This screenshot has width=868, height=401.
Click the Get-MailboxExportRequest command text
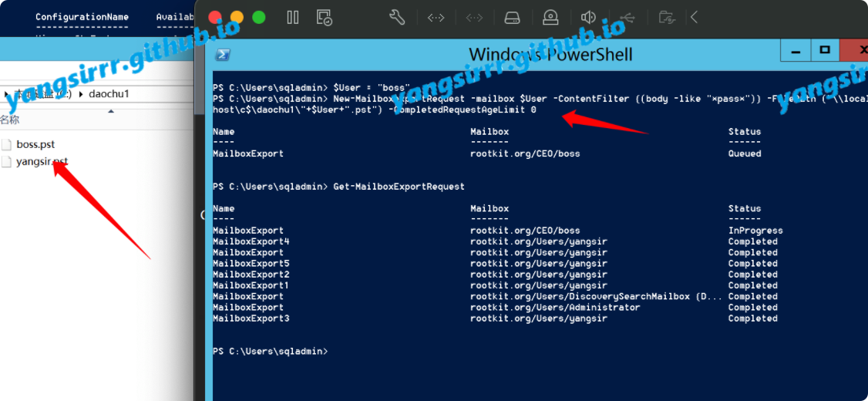pyautogui.click(x=399, y=187)
